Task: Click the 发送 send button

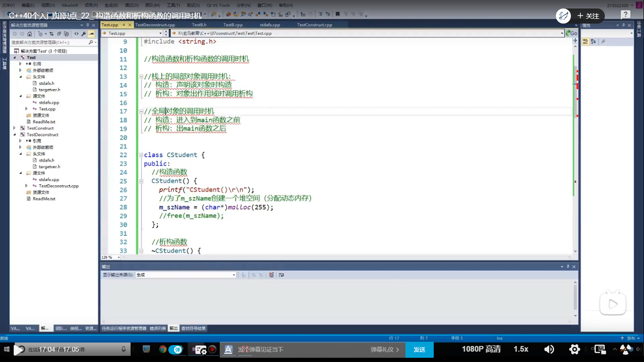Action: pos(419,349)
